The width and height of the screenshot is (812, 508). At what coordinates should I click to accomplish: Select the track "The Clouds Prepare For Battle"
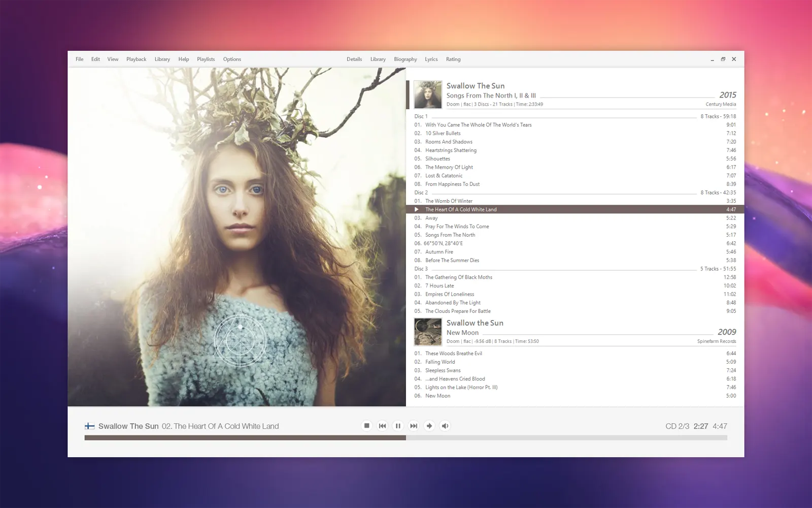575,311
